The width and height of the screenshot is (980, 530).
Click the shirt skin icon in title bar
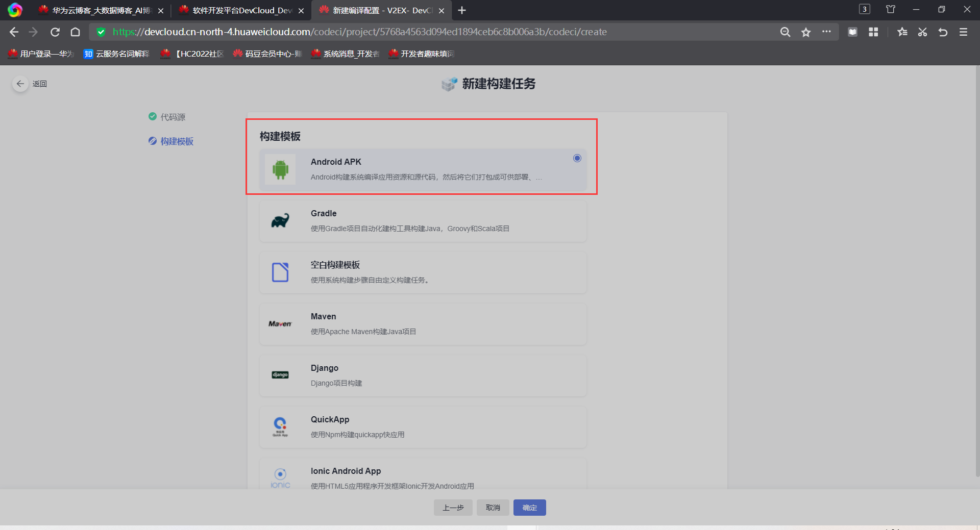click(891, 9)
